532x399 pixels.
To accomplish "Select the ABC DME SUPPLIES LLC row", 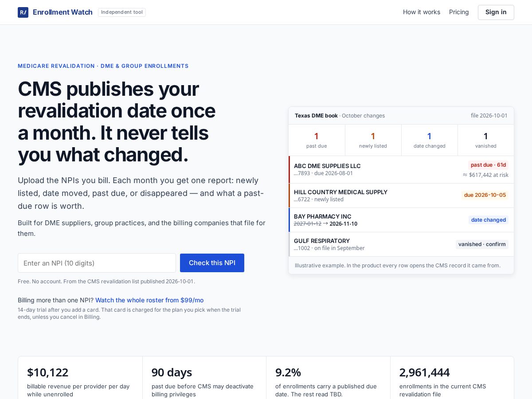I will tap(401, 170).
